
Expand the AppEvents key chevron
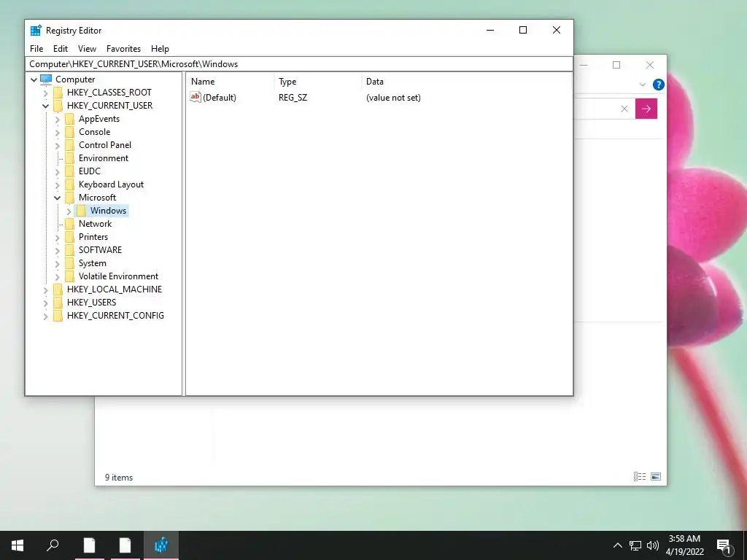[58, 119]
